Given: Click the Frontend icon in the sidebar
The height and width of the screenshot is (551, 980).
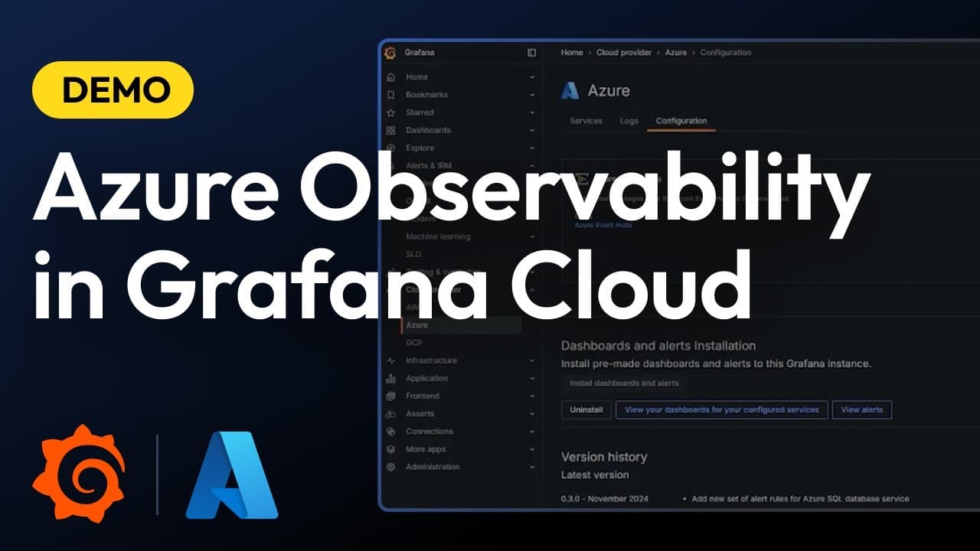Looking at the screenshot, I should pyautogui.click(x=390, y=396).
